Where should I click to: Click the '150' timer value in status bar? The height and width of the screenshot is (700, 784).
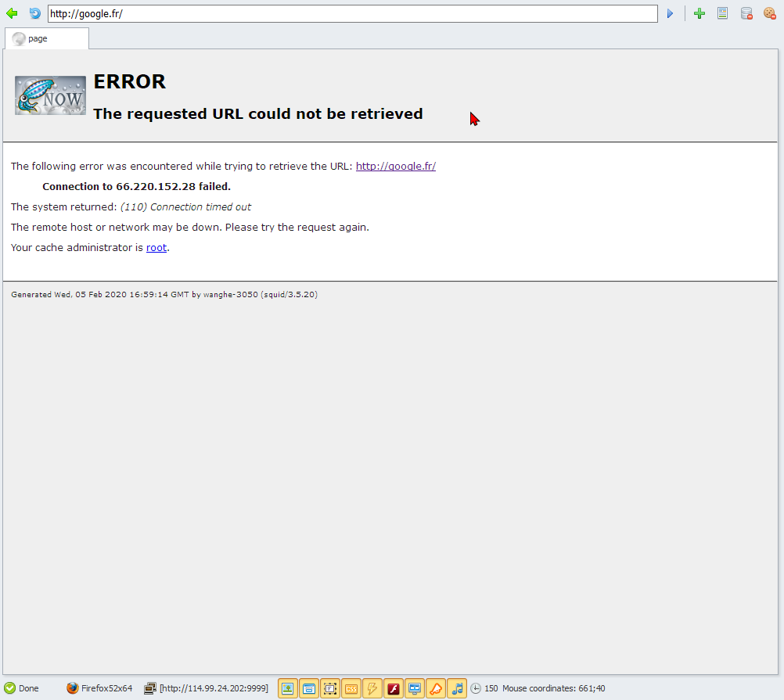[491, 688]
